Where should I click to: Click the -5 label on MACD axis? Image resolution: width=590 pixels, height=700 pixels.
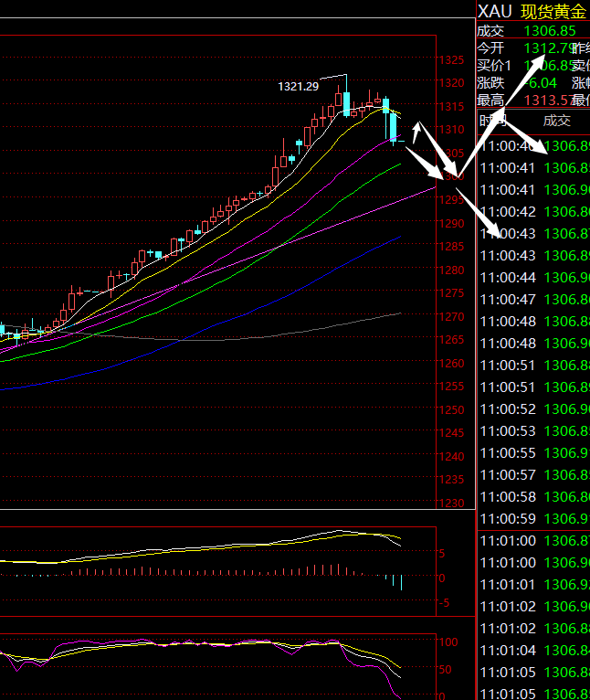(x=444, y=603)
